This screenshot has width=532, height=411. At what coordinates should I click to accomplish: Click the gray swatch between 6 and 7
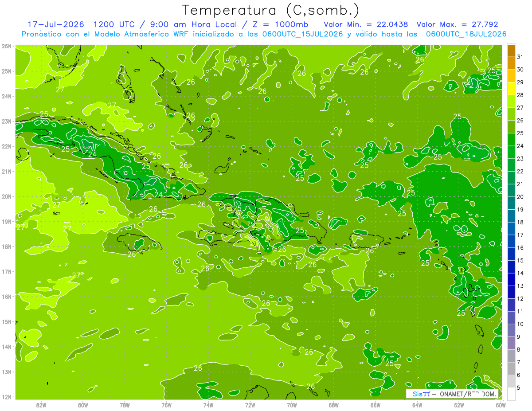tap(511, 368)
